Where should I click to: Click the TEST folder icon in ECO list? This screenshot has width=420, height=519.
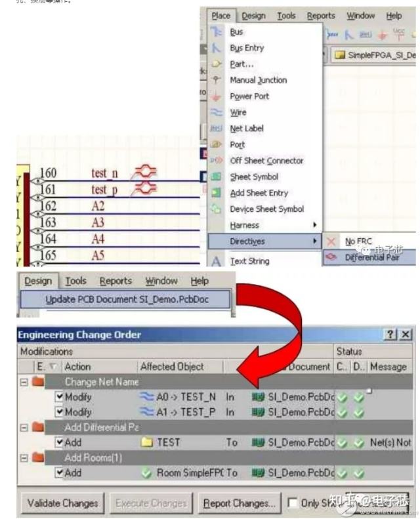point(146,442)
